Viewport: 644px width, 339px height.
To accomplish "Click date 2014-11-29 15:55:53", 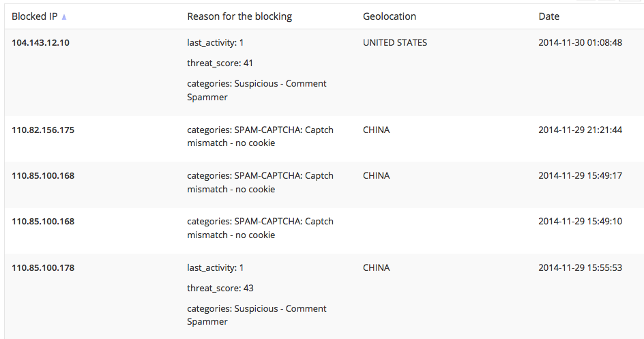I will coord(580,268).
